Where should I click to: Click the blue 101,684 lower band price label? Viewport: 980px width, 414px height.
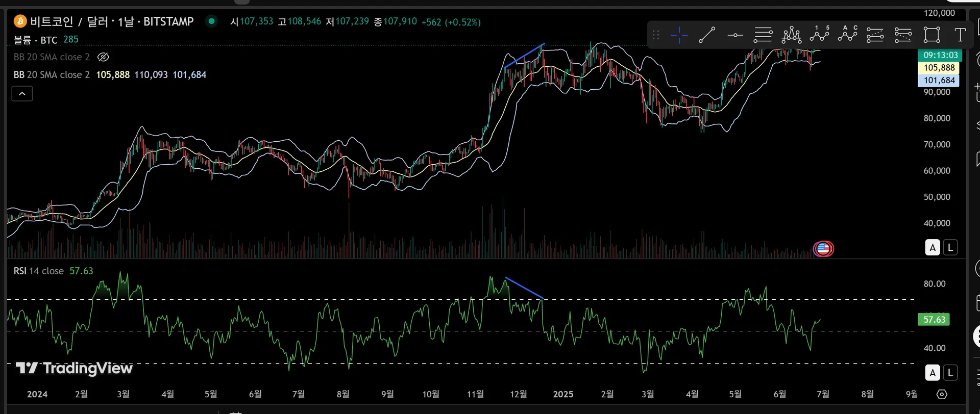(x=939, y=81)
